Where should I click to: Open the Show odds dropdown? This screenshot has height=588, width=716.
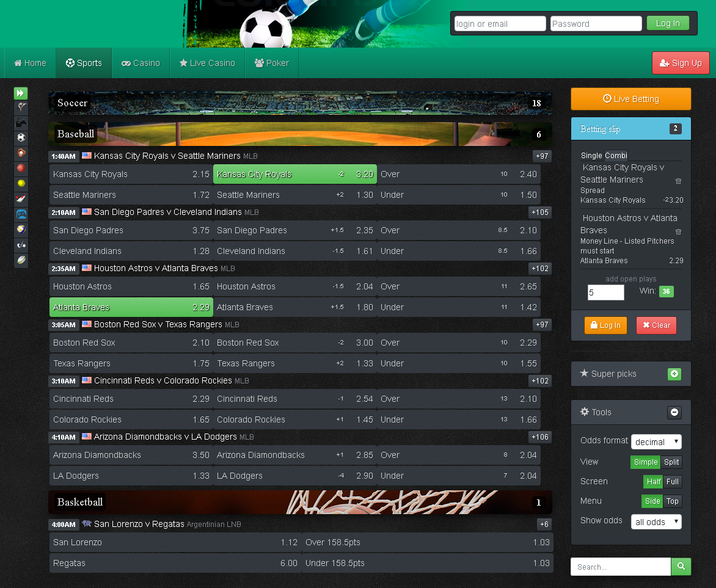[x=656, y=521]
